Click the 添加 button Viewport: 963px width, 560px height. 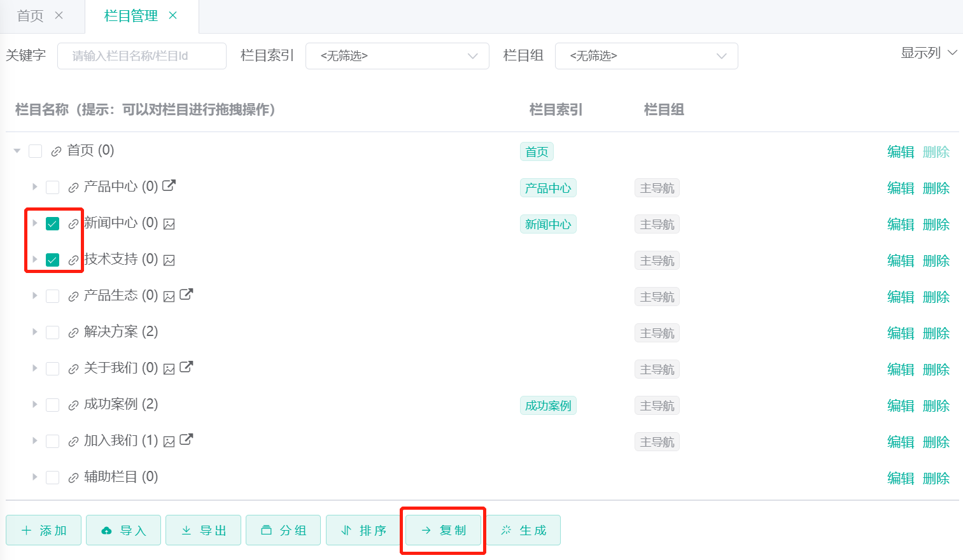point(44,531)
